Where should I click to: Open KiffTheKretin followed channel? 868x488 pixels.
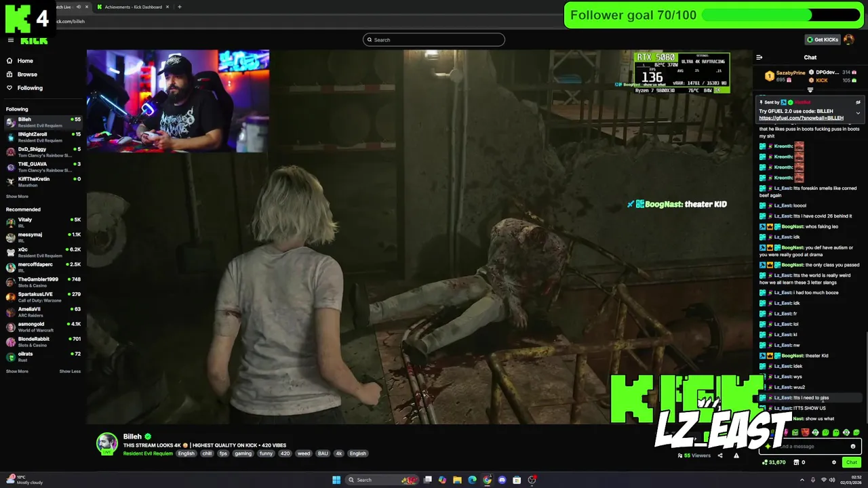43,182
